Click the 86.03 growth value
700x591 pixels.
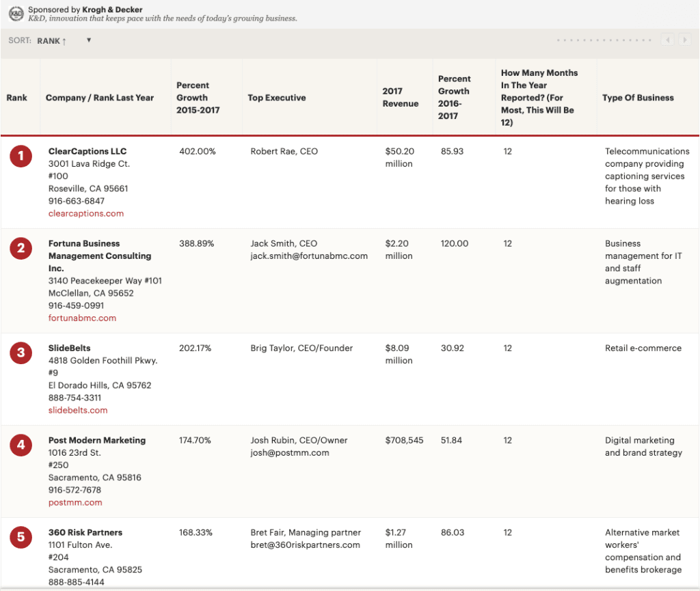(x=453, y=532)
